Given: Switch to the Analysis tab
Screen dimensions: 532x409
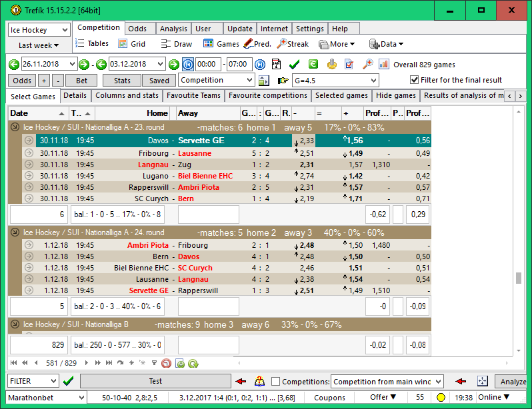Looking at the screenshot, I should pos(173,29).
